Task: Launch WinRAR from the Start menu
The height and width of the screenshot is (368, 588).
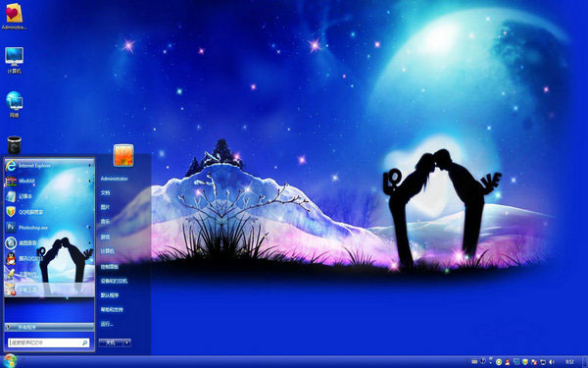Action: [x=48, y=181]
